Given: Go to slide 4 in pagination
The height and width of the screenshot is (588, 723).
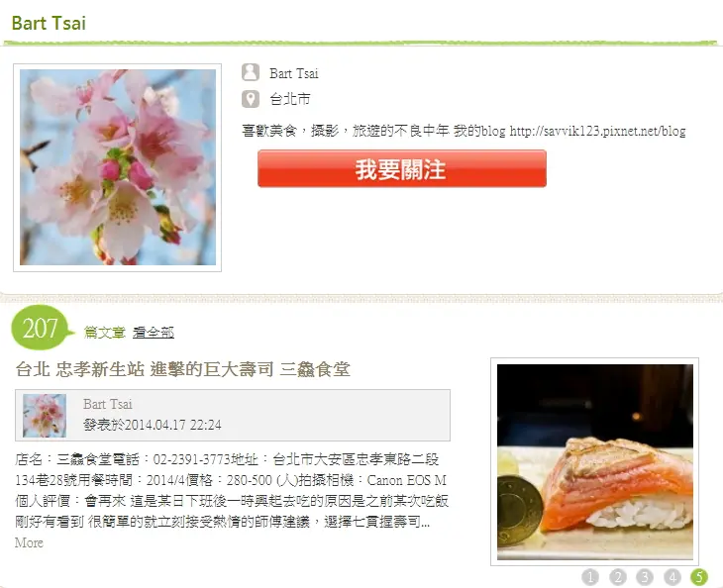Looking at the screenshot, I should pos(672,576).
